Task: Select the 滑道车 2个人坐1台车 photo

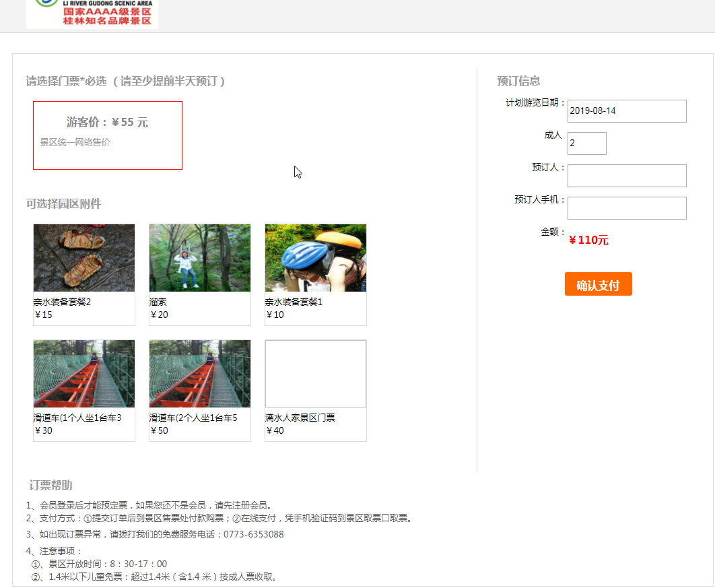Action: tap(200, 374)
